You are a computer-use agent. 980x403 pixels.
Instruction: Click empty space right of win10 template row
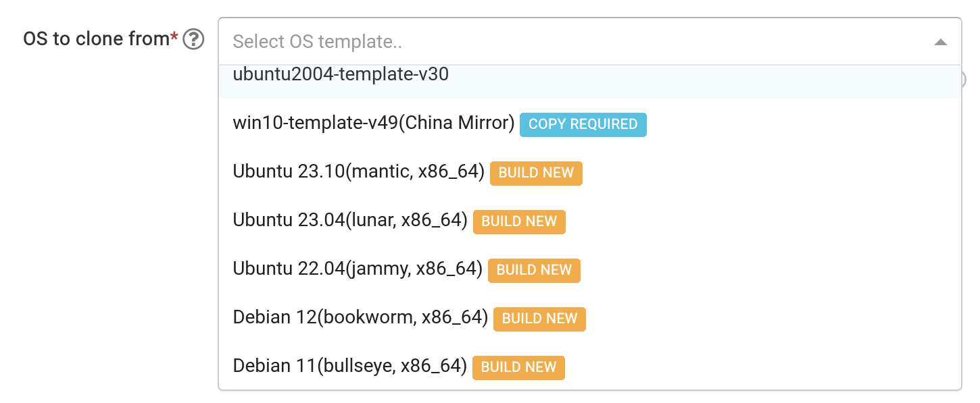pos(798,124)
